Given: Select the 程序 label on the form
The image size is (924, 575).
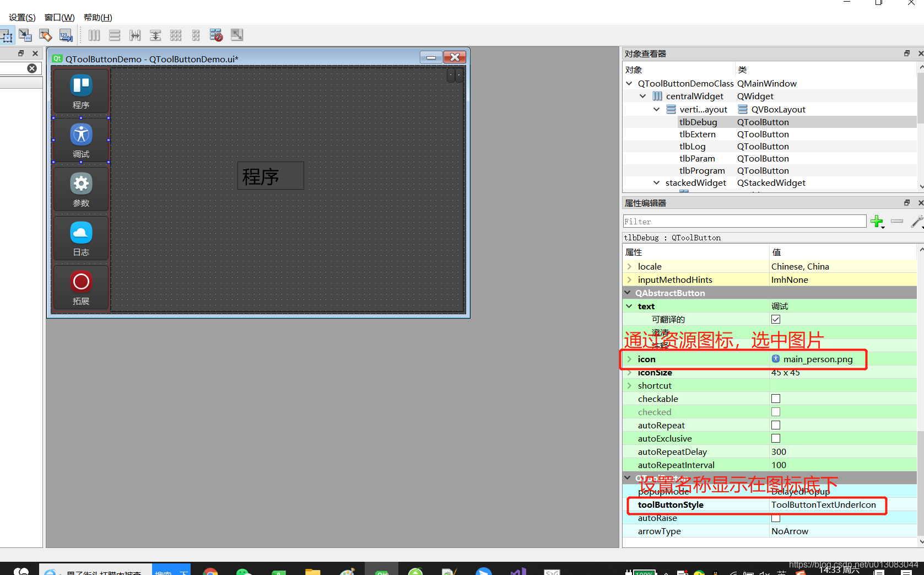Looking at the screenshot, I should (x=271, y=175).
